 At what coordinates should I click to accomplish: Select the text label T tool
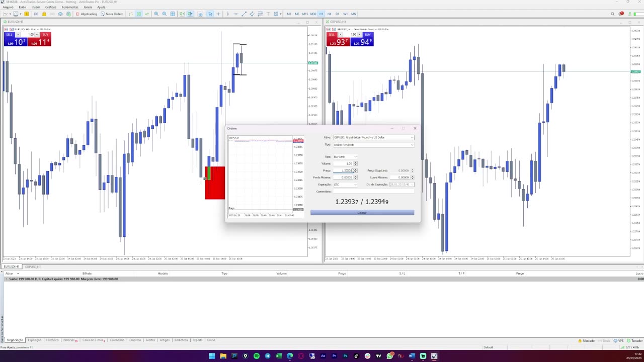(x=268, y=14)
